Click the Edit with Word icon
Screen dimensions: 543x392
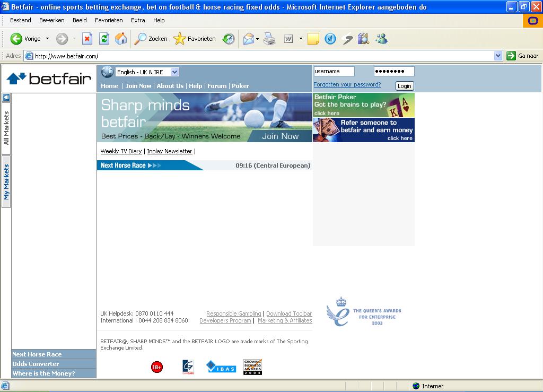tap(288, 39)
